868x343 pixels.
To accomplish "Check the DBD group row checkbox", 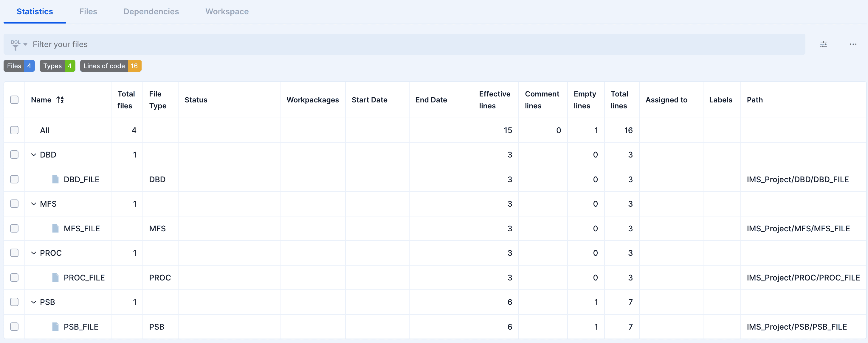I will tap(14, 155).
